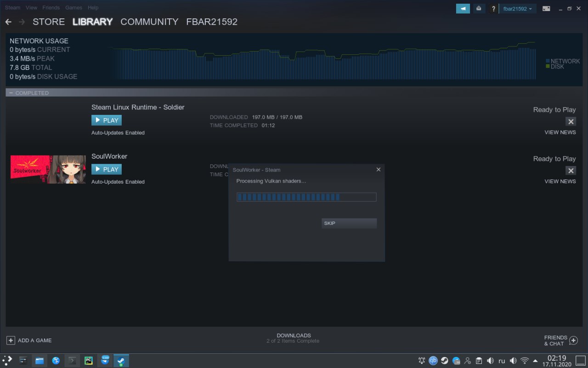
Task: Open the Help menu
Action: tap(93, 8)
